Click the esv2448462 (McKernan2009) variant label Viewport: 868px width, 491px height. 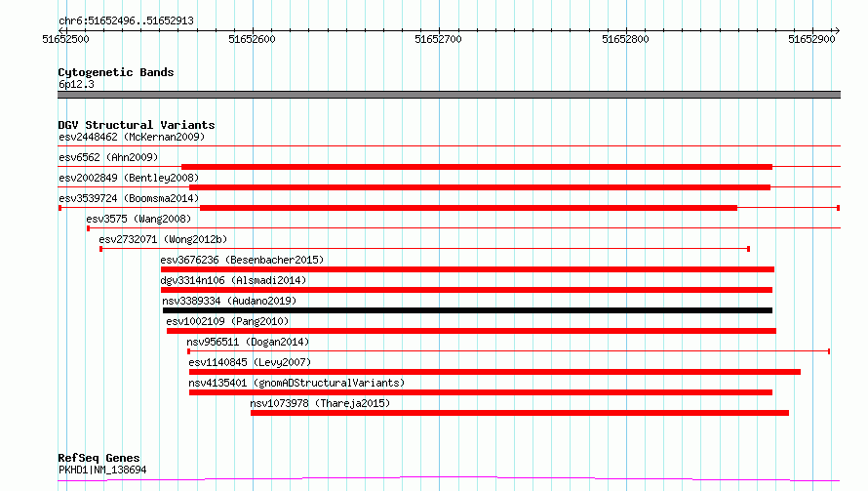(132, 137)
